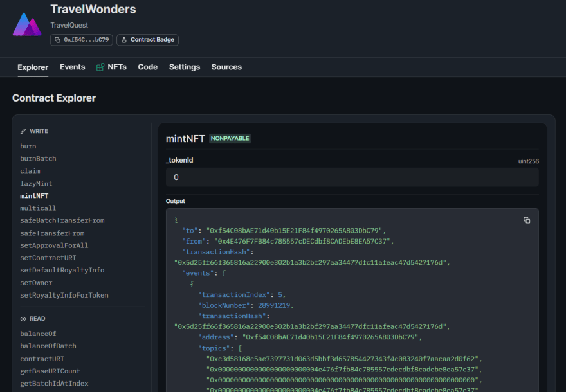Choose the lazyMint function
This screenshot has height=392, width=566.
click(32, 184)
